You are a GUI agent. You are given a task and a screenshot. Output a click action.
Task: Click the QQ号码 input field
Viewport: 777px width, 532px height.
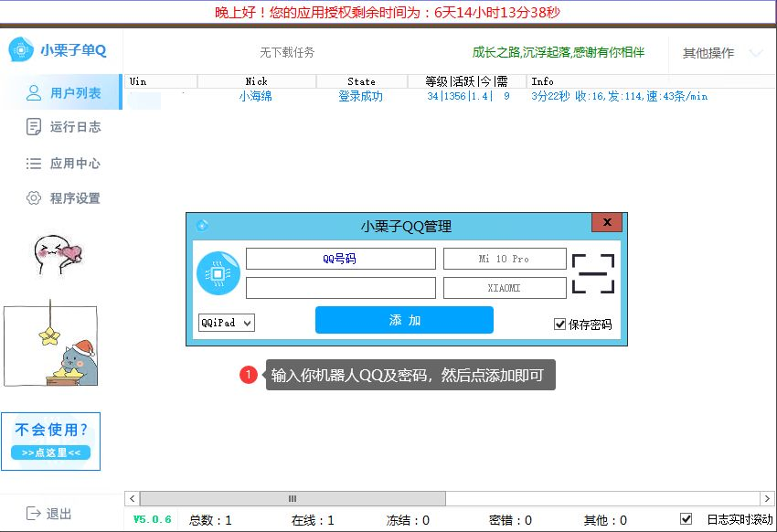(340, 259)
